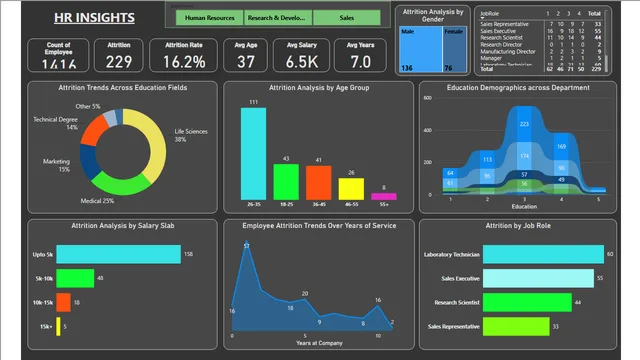
Task: Select the 15k+ salary slab bar
Action: pos(58,327)
